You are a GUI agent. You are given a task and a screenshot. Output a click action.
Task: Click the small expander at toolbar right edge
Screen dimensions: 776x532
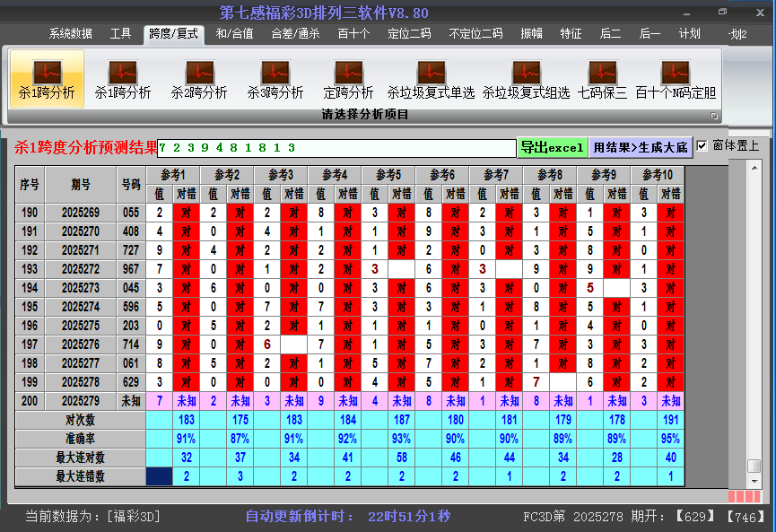point(714,114)
